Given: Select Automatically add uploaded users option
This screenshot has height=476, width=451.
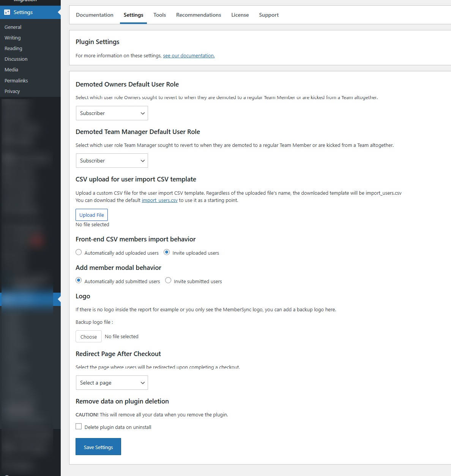Looking at the screenshot, I should [x=79, y=252].
